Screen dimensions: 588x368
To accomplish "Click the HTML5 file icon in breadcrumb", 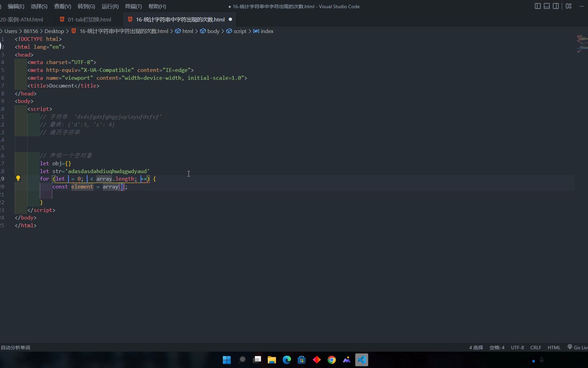I will [x=73, y=31].
